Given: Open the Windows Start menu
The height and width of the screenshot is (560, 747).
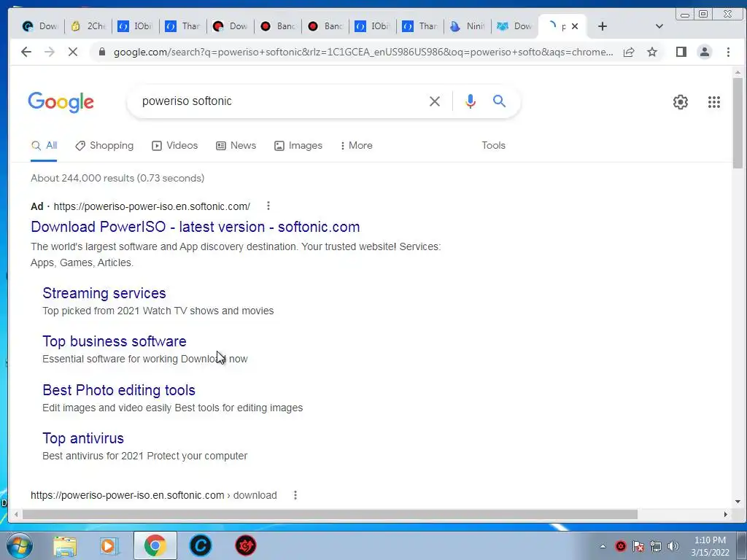Looking at the screenshot, I should point(20,545).
